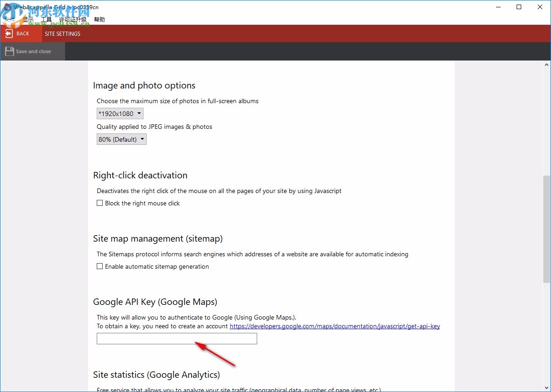Click the Site map management (sitemap) heading
This screenshot has width=551, height=392.
click(158, 238)
